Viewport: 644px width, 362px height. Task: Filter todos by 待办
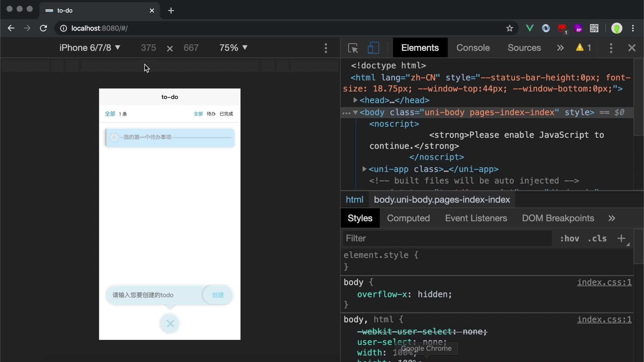[211, 114]
